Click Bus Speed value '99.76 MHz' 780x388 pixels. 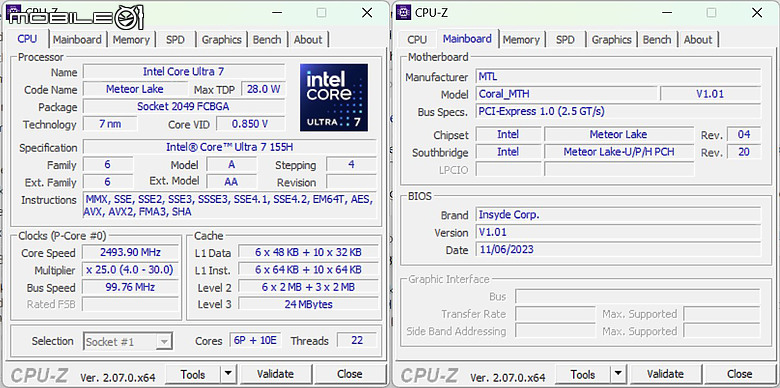(130, 287)
